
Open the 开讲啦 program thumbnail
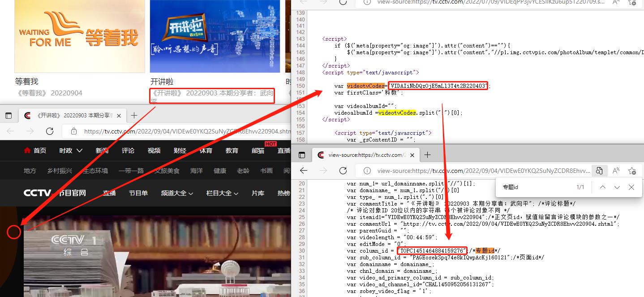(x=215, y=36)
